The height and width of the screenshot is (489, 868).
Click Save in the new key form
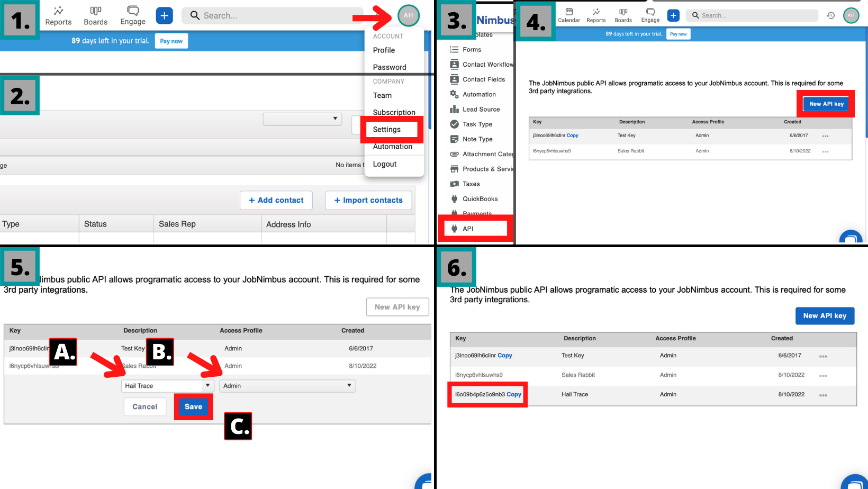[x=193, y=407]
